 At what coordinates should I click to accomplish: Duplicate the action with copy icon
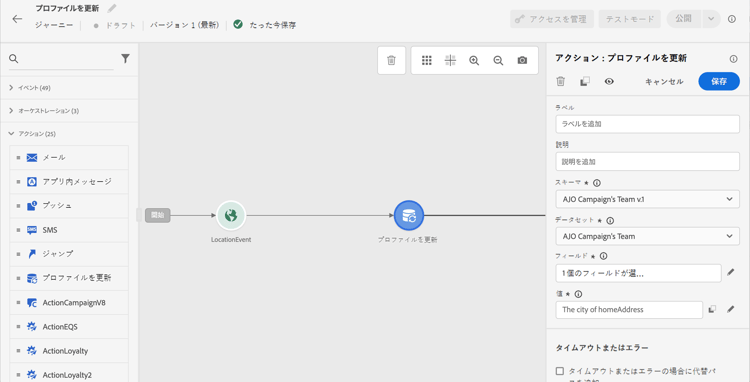pyautogui.click(x=585, y=82)
